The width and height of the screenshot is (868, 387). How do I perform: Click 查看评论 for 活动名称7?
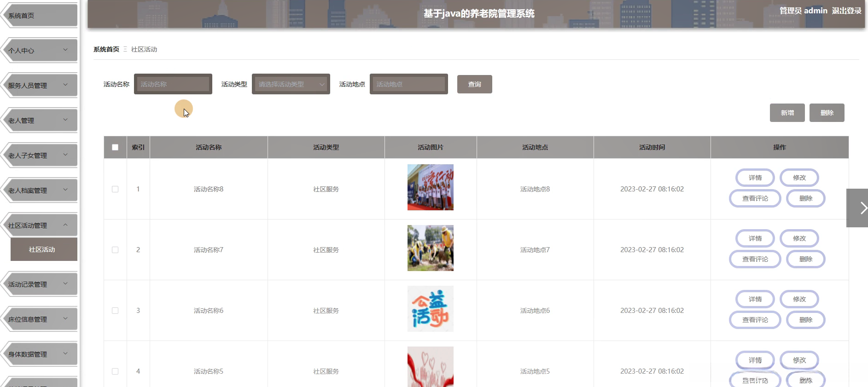pyautogui.click(x=755, y=259)
